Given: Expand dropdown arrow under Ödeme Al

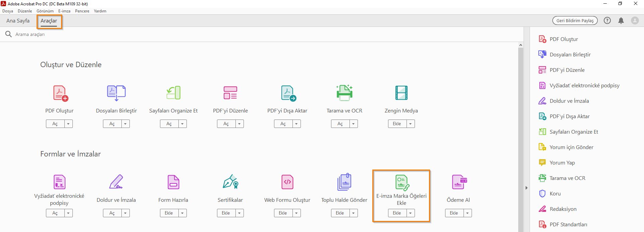Looking at the screenshot, I should (x=468, y=213).
